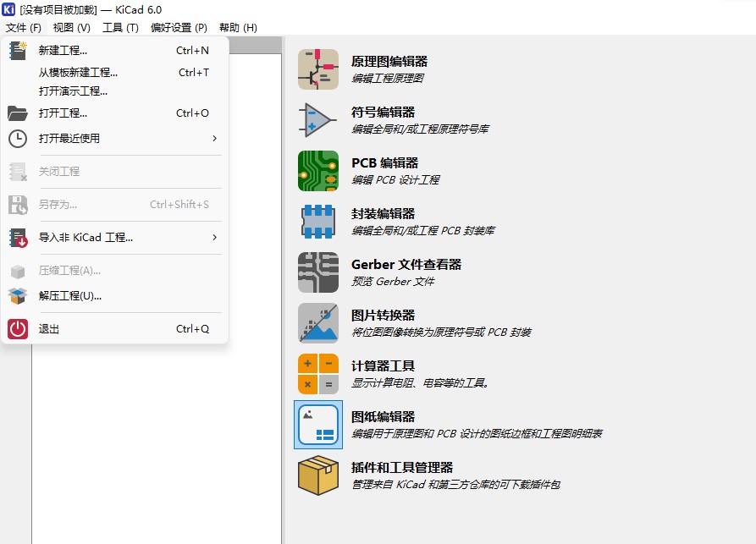Open the 视图 (V) menu
756x544 pixels.
click(71, 27)
